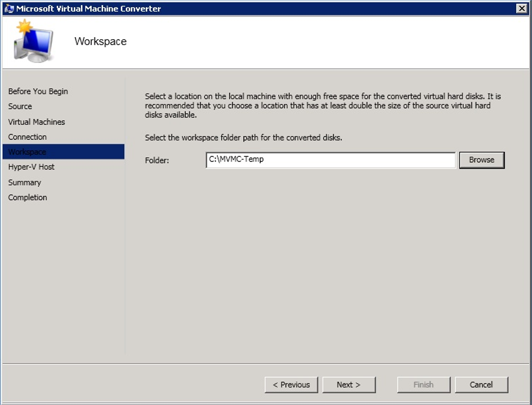Click the Folder label beside the path
Viewport: 532px width, 405px height.
[157, 160]
